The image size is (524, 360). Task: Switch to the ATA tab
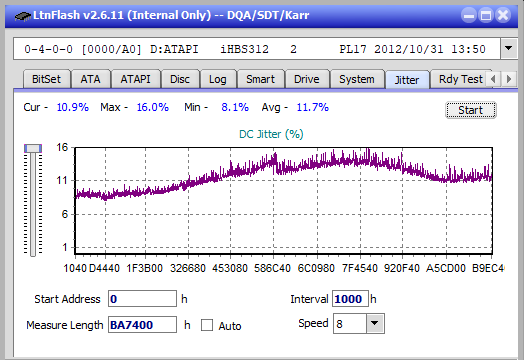pyautogui.click(x=90, y=79)
